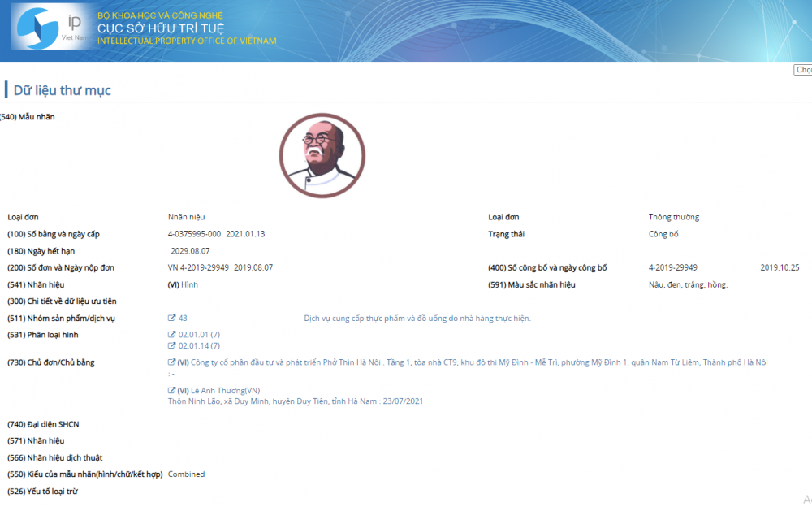Image resolution: width=812 pixels, height=507 pixels.
Task: Click label (730) Chủ đơn/Chủ bằng
Action: [50, 362]
